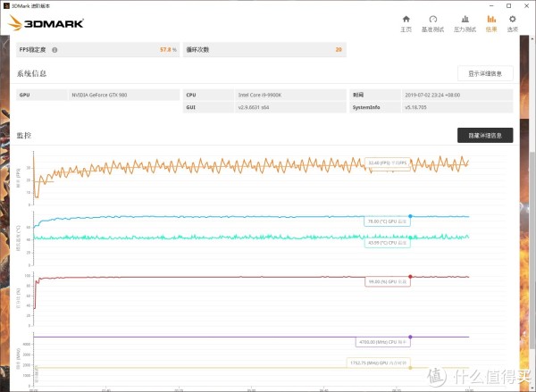Click the yellow GPU memory clock marker dot
Viewport: 536px width, 392px height.
coord(410,368)
